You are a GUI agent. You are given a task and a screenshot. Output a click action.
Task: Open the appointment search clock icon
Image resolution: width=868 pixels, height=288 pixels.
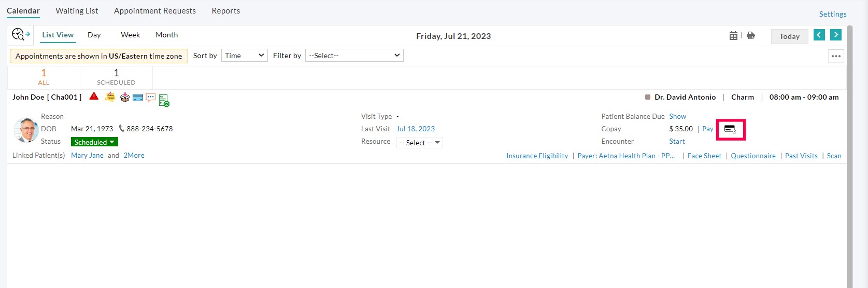(21, 35)
